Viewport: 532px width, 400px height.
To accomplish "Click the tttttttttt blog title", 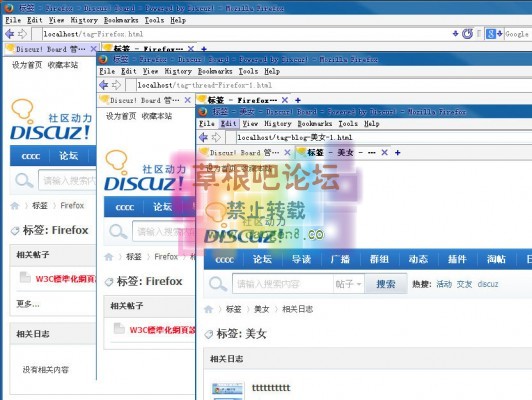I will [271, 387].
